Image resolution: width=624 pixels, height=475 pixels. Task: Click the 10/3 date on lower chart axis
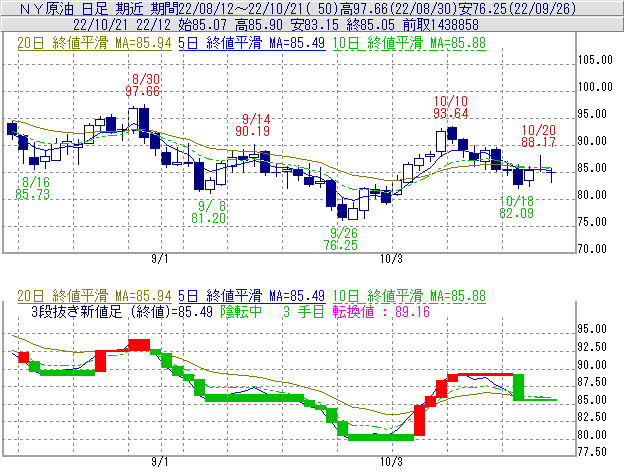click(x=392, y=462)
